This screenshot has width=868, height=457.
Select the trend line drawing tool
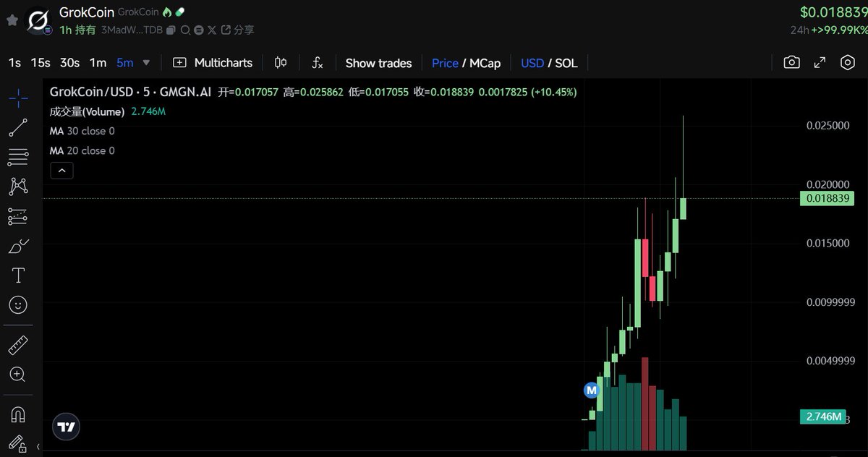click(x=18, y=128)
